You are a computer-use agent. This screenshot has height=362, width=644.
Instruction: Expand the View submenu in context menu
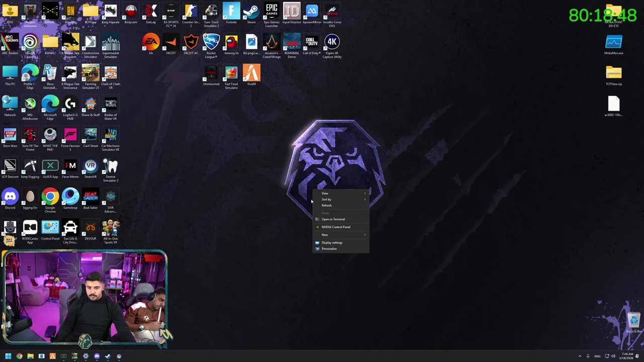[341, 193]
